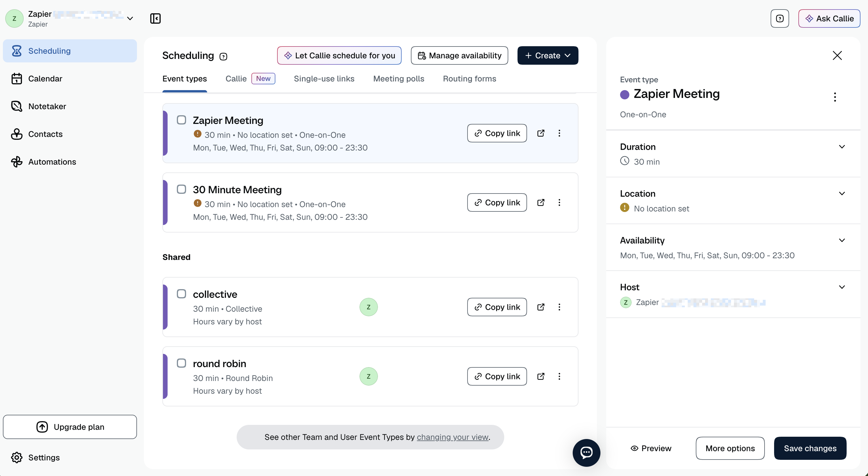Switch to the Callie tab
The image size is (868, 476).
tap(250, 79)
